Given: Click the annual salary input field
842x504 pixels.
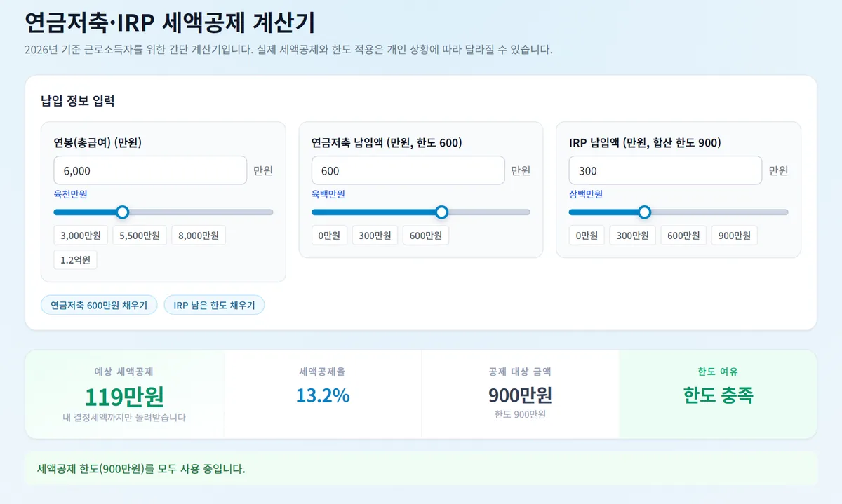Looking at the screenshot, I should (150, 170).
